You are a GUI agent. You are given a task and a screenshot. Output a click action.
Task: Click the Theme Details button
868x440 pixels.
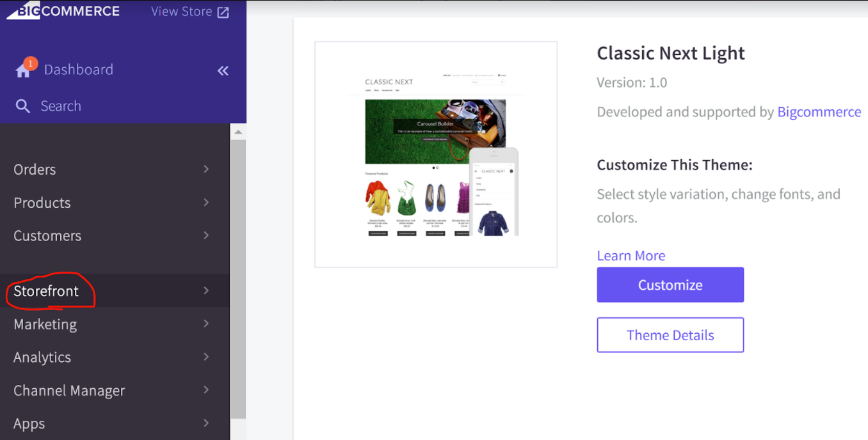point(670,335)
